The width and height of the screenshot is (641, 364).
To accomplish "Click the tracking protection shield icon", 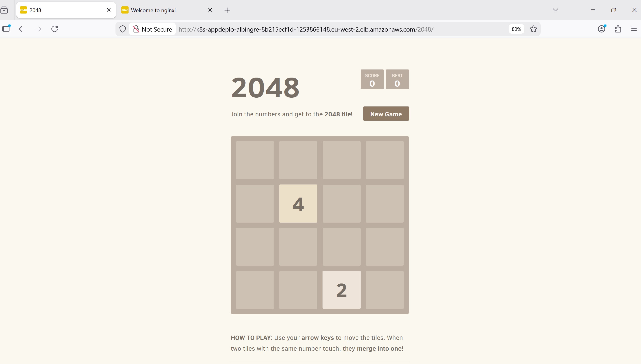I will point(122,29).
